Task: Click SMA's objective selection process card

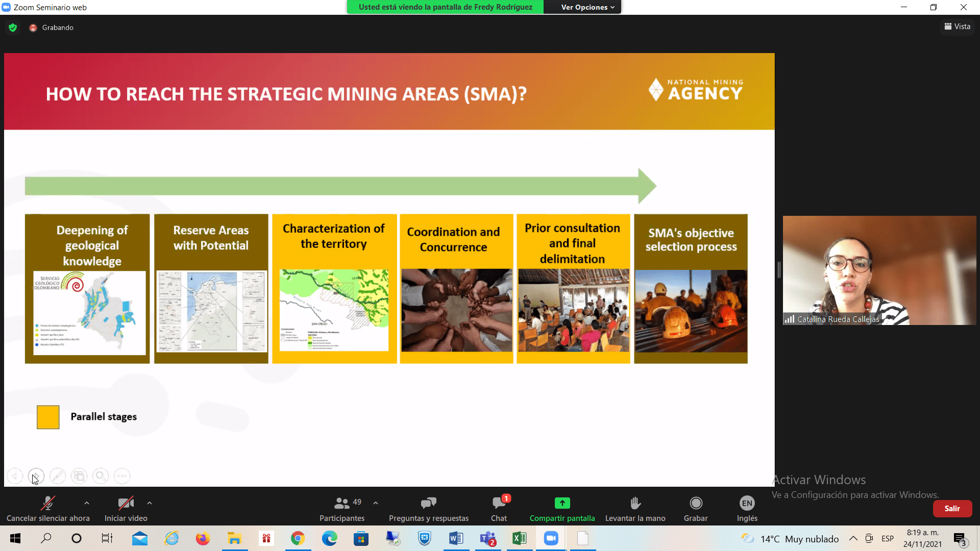Action: point(691,289)
